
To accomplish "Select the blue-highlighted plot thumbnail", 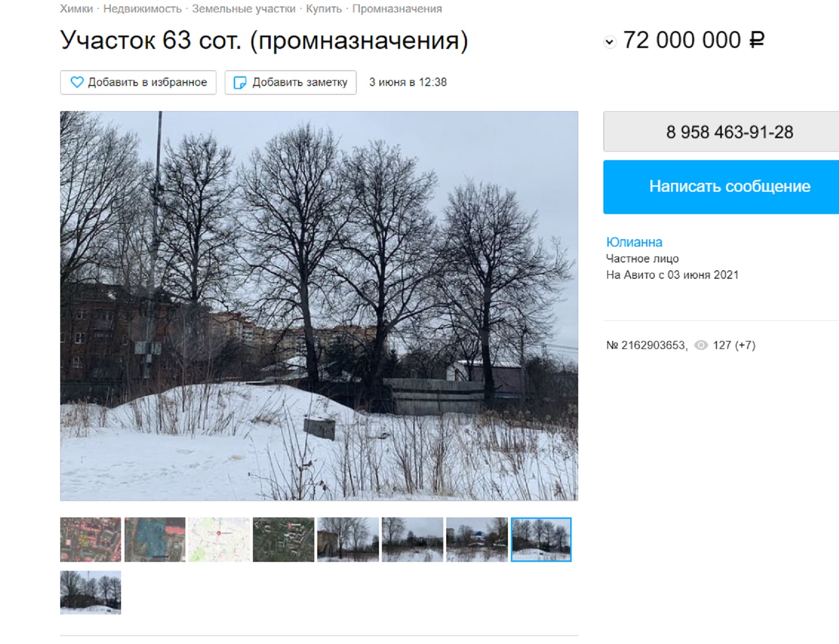I will tap(155, 540).
